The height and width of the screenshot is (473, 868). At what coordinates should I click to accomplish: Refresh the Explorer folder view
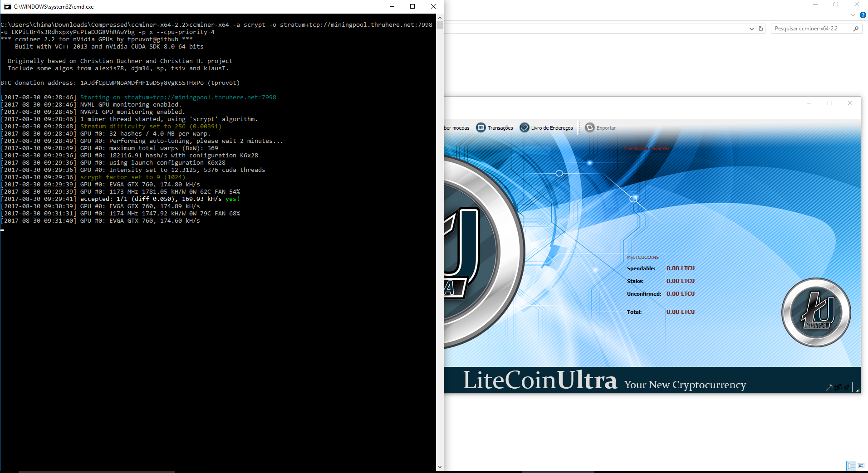click(x=761, y=29)
